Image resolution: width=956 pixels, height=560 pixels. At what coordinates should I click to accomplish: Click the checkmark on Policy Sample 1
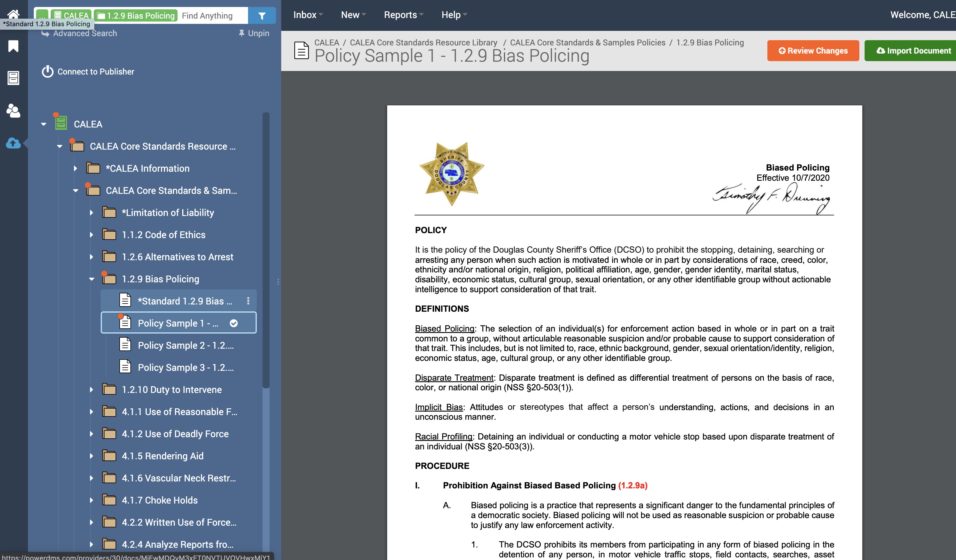pyautogui.click(x=234, y=323)
